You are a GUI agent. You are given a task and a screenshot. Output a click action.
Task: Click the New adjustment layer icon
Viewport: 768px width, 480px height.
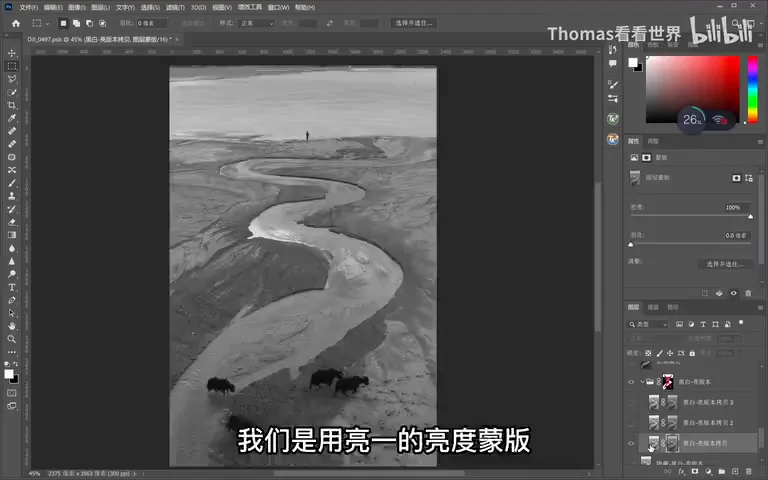[x=708, y=471]
